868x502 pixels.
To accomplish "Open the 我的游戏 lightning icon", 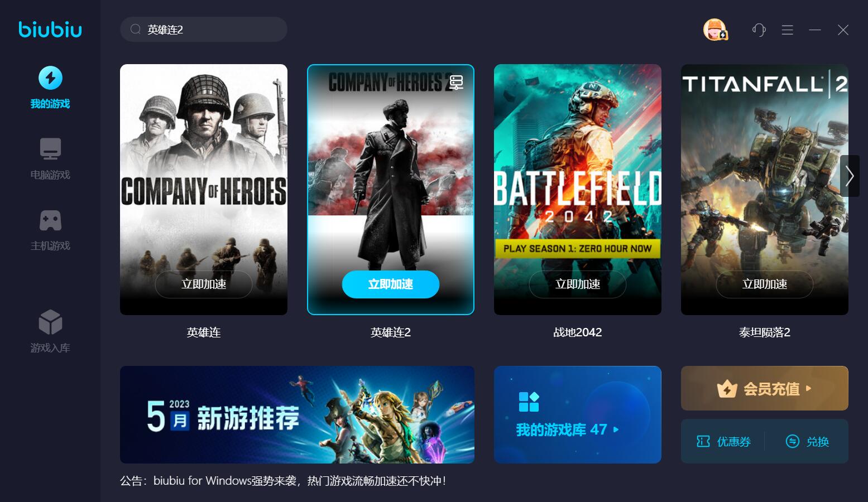I will pyautogui.click(x=50, y=78).
